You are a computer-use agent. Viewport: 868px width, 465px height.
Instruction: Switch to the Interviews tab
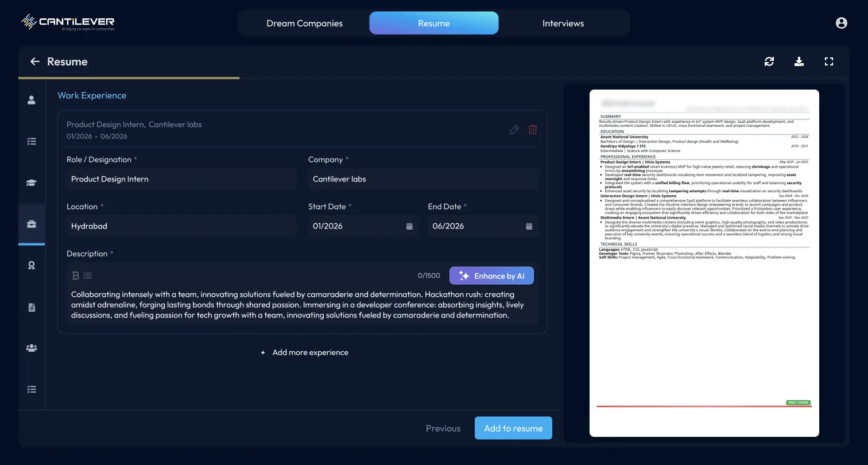pos(563,24)
